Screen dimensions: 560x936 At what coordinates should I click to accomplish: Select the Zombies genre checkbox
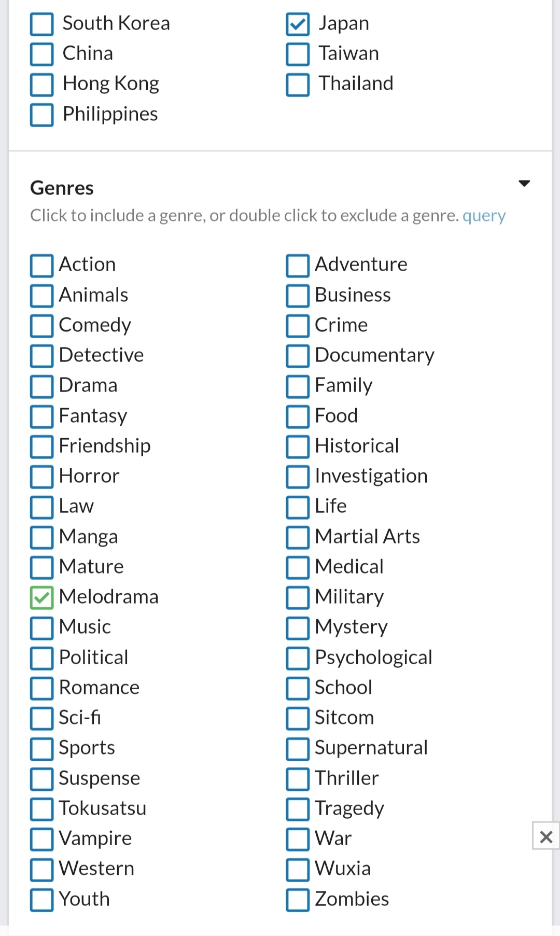pyautogui.click(x=298, y=900)
